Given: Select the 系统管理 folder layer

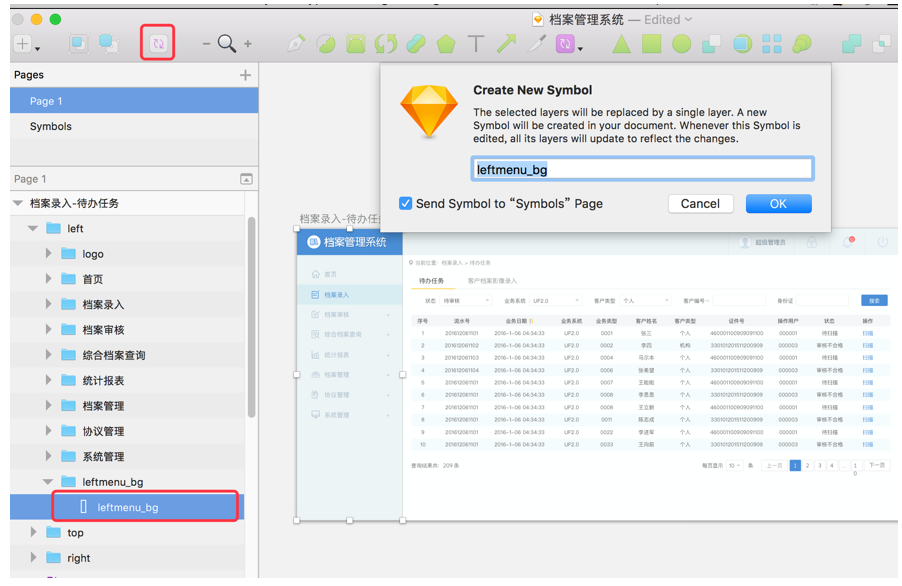Looking at the screenshot, I should (128, 456).
